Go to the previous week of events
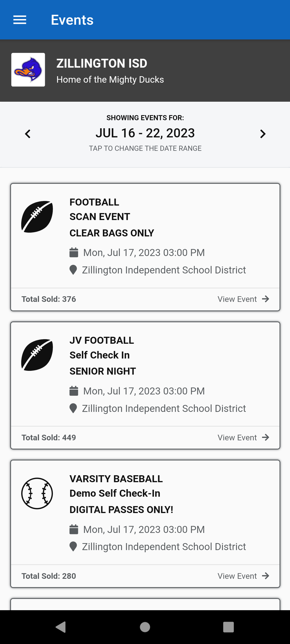Viewport: 290px width, 644px height. point(28,134)
